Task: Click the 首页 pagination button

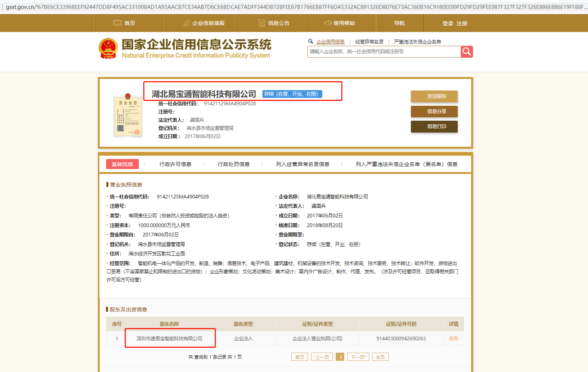Action: (300, 357)
